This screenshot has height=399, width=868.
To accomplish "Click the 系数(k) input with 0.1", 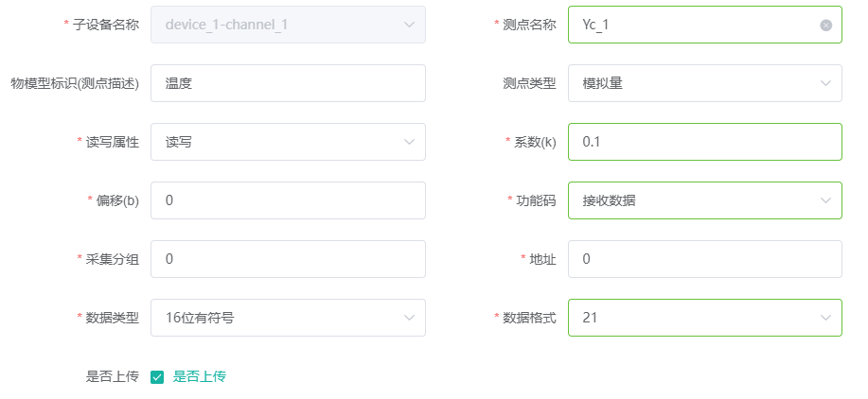I will 704,142.
